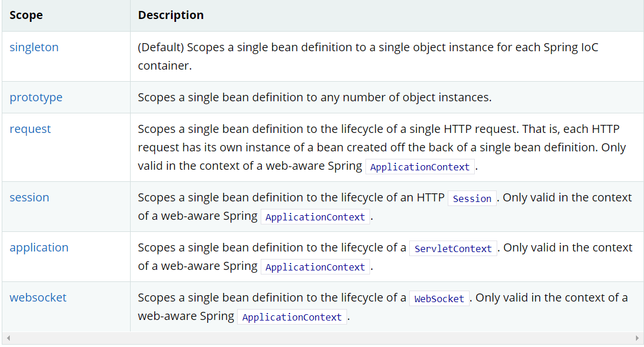This screenshot has height=347, width=644.
Task: Click the Session code label
Action: (472, 199)
